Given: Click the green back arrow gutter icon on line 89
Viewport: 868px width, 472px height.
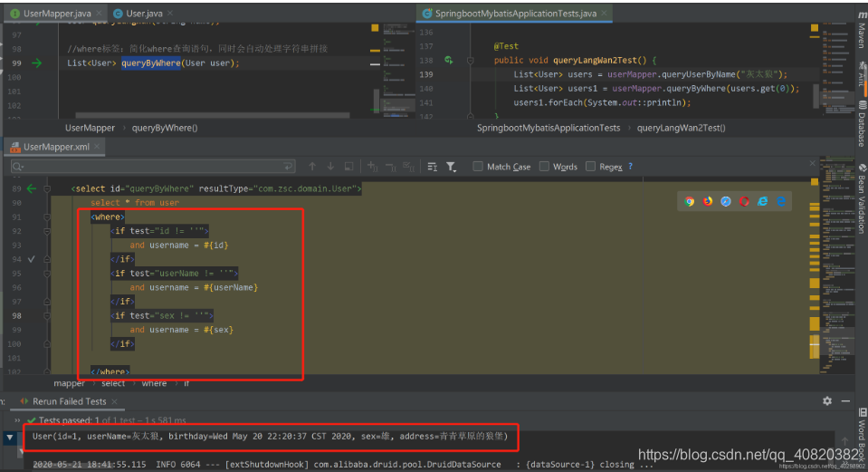Looking at the screenshot, I should coord(32,189).
